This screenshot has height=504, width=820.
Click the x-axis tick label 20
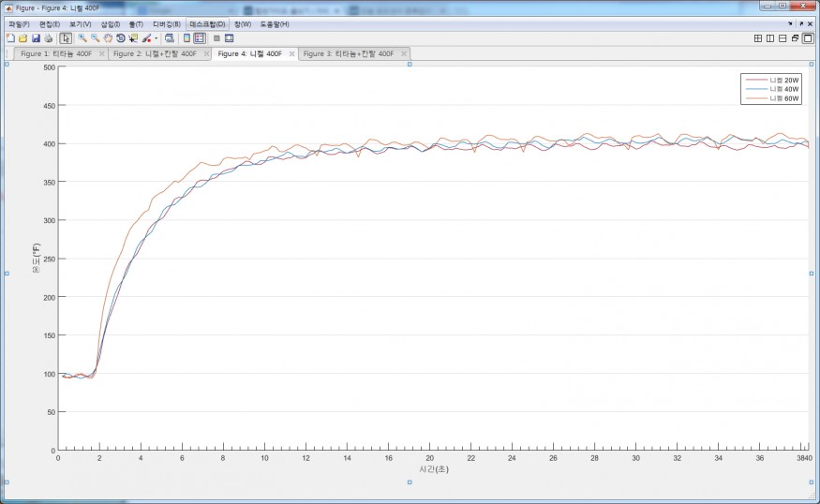click(x=429, y=458)
